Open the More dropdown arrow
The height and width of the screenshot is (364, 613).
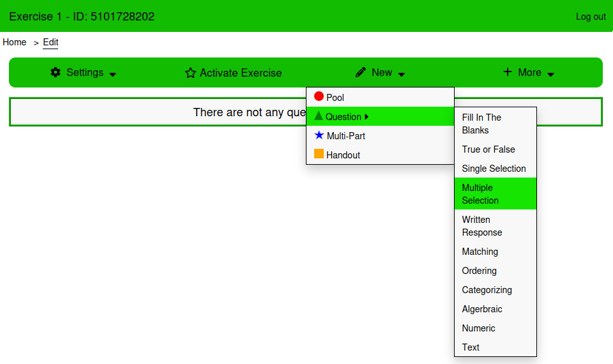[551, 74]
